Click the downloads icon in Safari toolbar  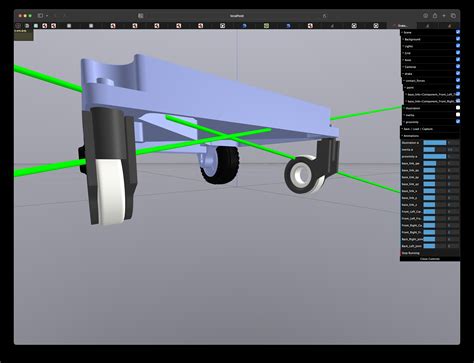click(x=425, y=16)
